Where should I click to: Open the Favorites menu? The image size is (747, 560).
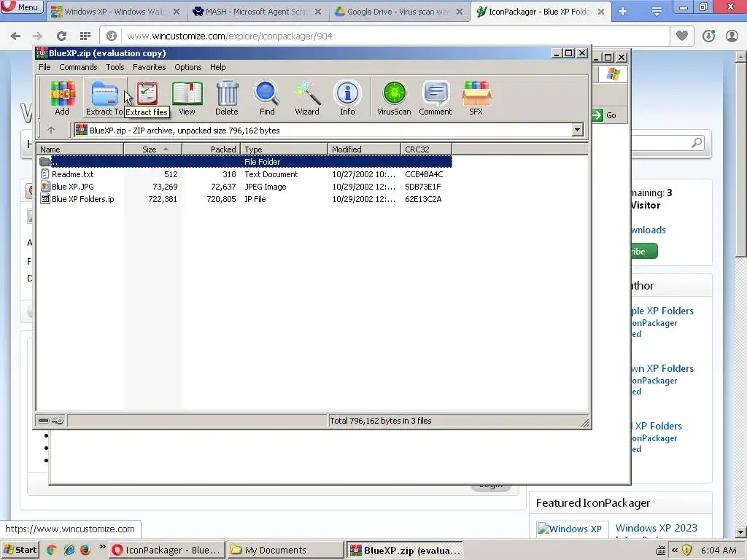pyautogui.click(x=149, y=67)
